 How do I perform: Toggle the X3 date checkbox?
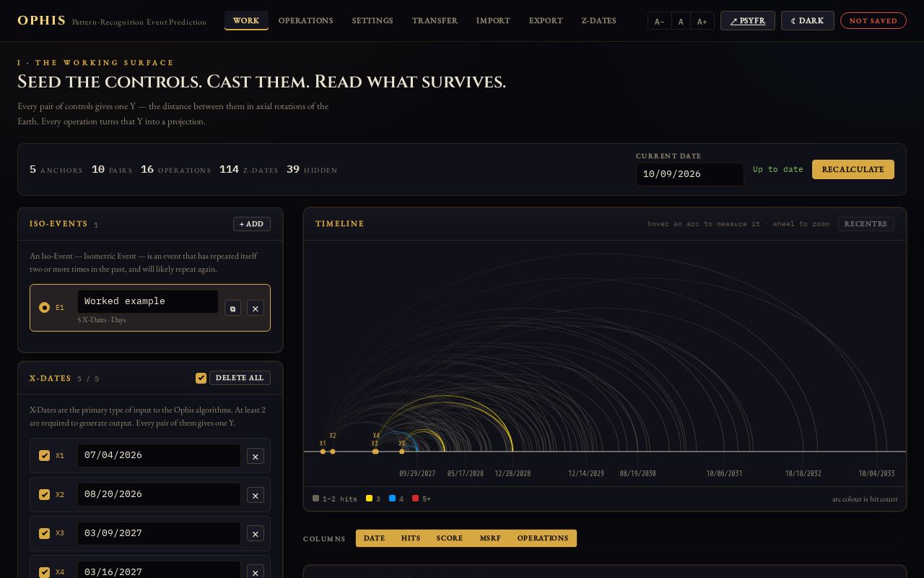[44, 533]
